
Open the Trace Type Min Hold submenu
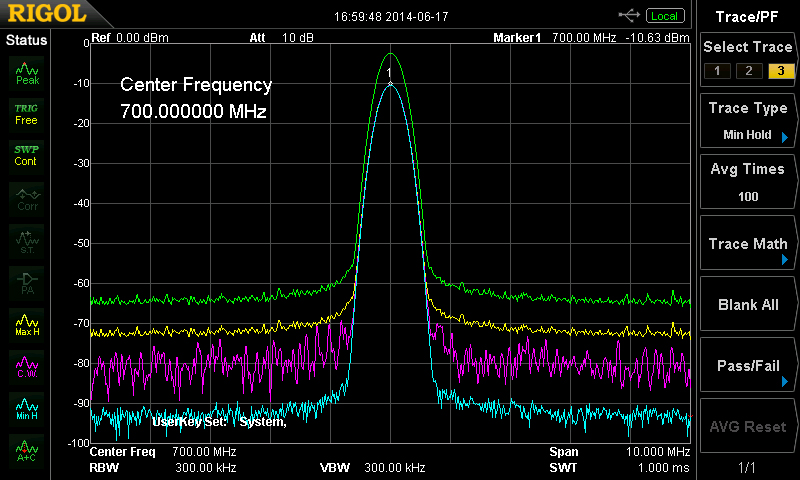(747, 121)
